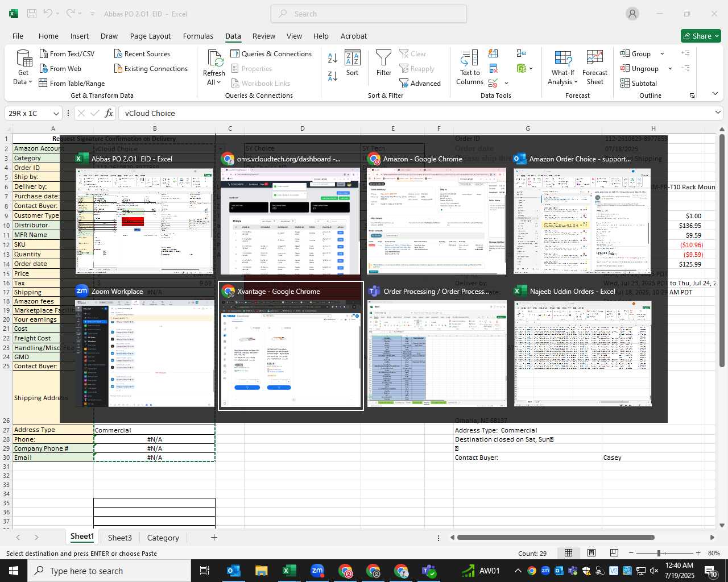Select oms.vcloudtech.org dashboard thumbnail
Viewport: 728px width, 582px height.
[x=291, y=214]
